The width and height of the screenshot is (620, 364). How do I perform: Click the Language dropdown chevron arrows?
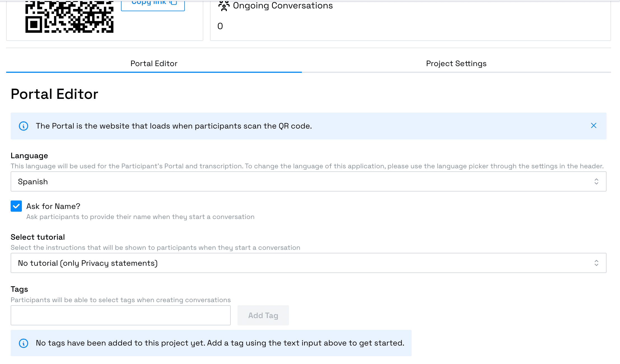[596, 182]
